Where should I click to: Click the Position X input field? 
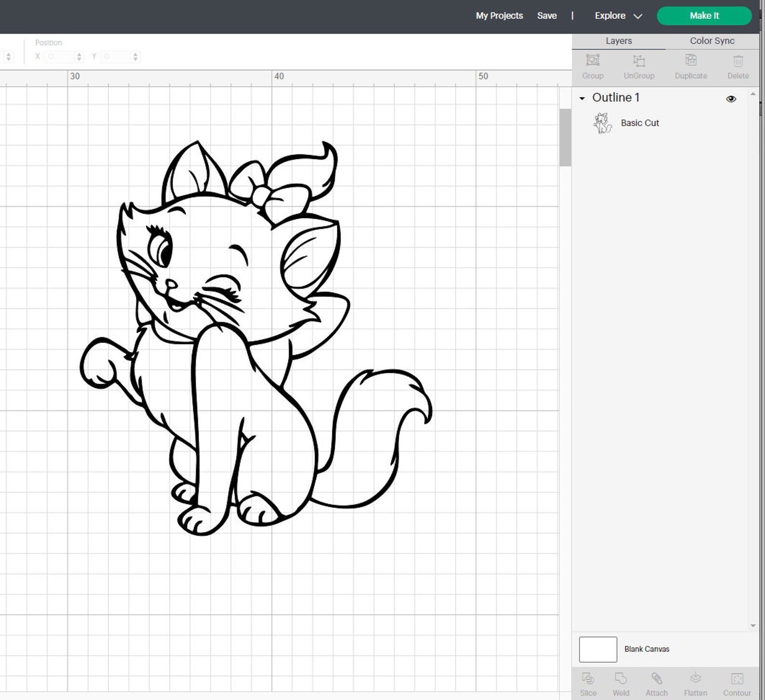coord(60,57)
